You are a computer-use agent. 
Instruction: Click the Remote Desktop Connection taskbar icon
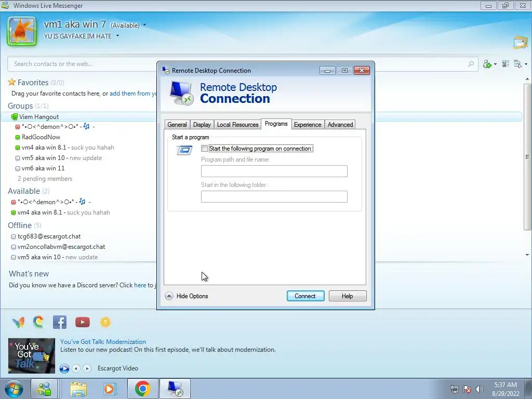click(175, 389)
